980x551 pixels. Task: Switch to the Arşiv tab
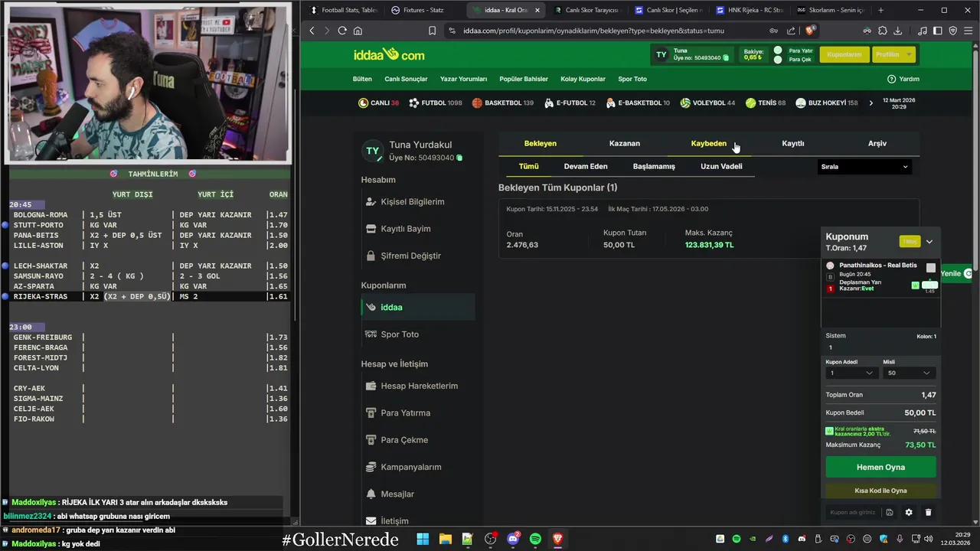(x=877, y=143)
